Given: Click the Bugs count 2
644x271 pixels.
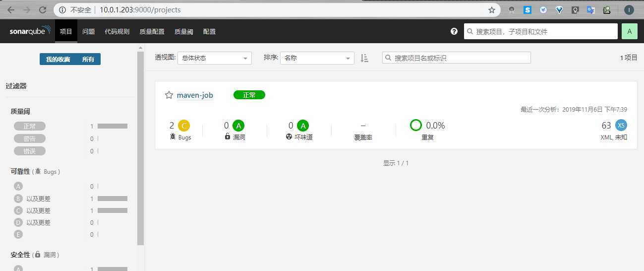Looking at the screenshot, I should click(172, 126).
